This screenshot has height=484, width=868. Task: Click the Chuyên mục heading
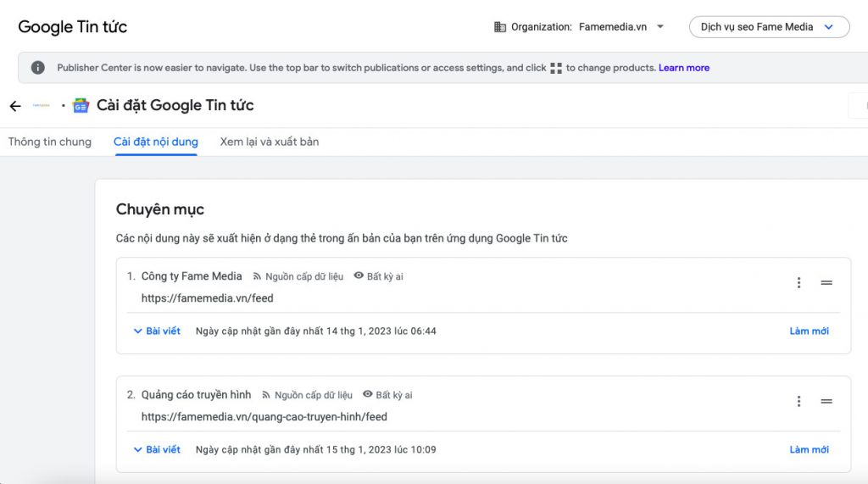[160, 209]
